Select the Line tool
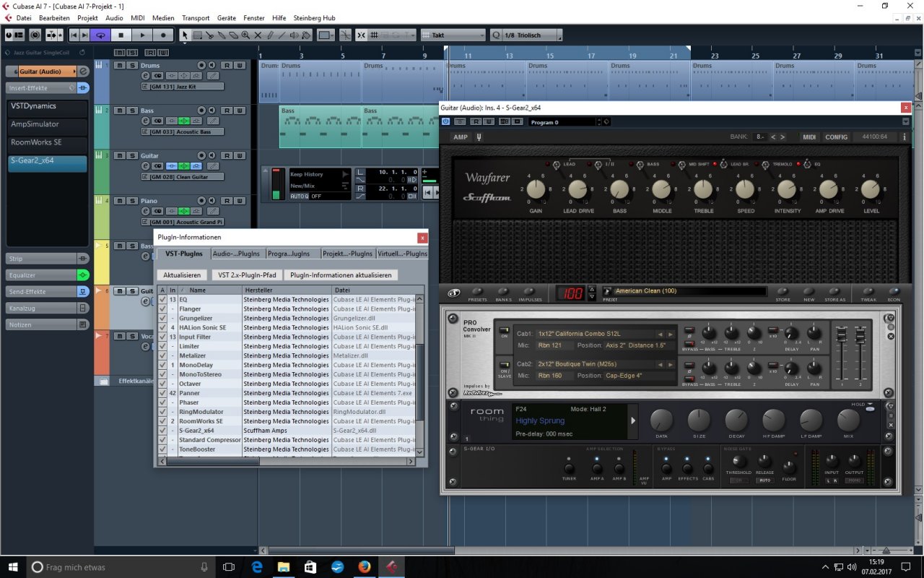The image size is (924, 578). 282,35
